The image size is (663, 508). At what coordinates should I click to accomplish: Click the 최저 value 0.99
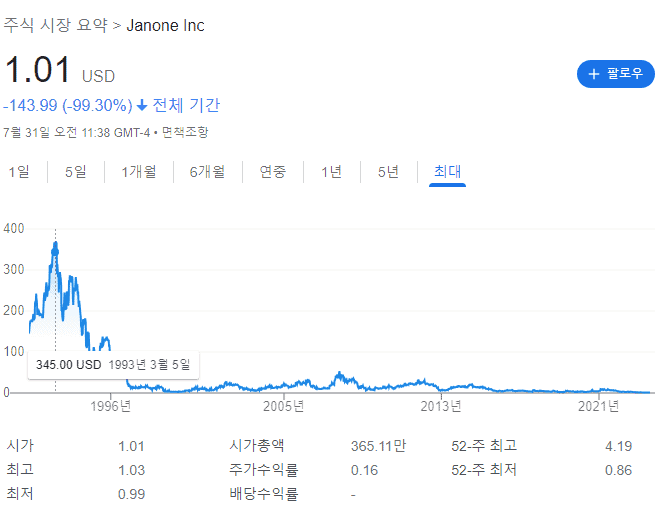click(x=131, y=494)
